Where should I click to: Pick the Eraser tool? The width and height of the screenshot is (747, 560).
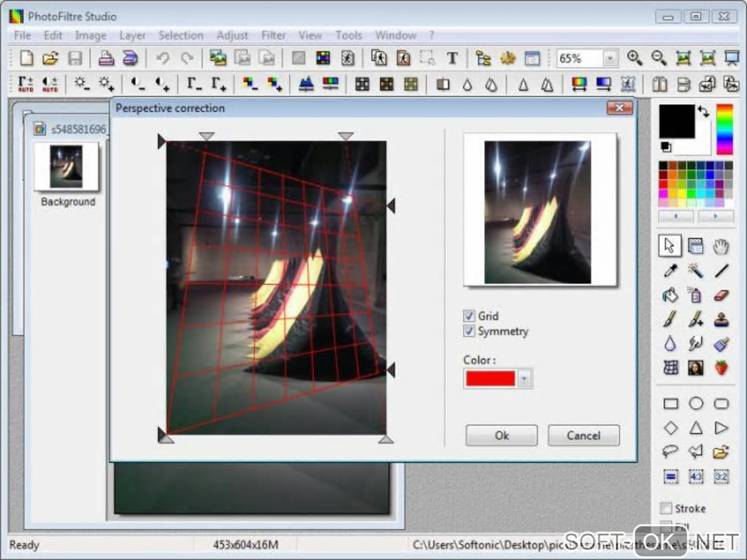(721, 295)
